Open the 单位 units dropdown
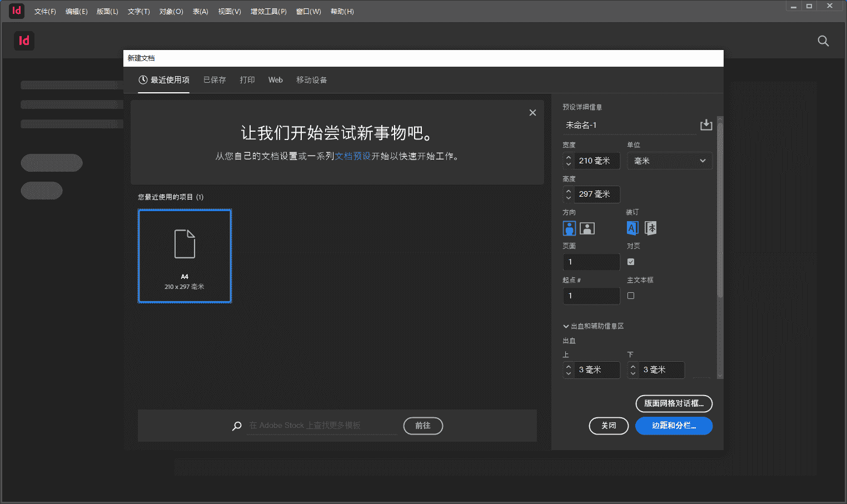The image size is (847, 504). point(669,161)
